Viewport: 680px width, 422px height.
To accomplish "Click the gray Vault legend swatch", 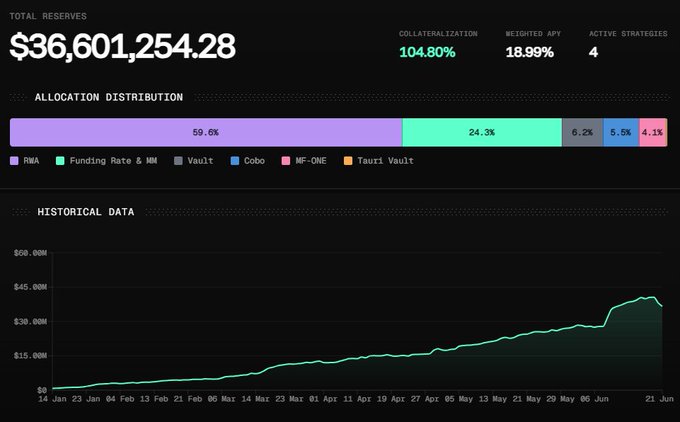I will [x=178, y=161].
